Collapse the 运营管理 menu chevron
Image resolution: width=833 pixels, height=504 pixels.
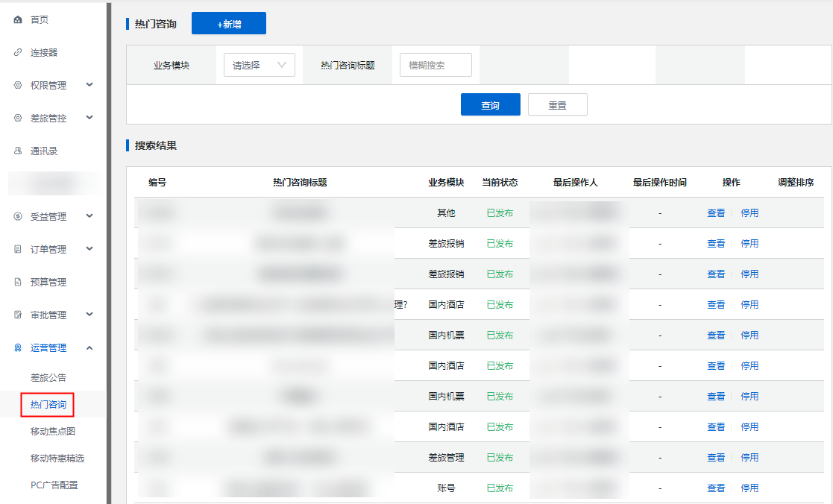click(x=89, y=348)
